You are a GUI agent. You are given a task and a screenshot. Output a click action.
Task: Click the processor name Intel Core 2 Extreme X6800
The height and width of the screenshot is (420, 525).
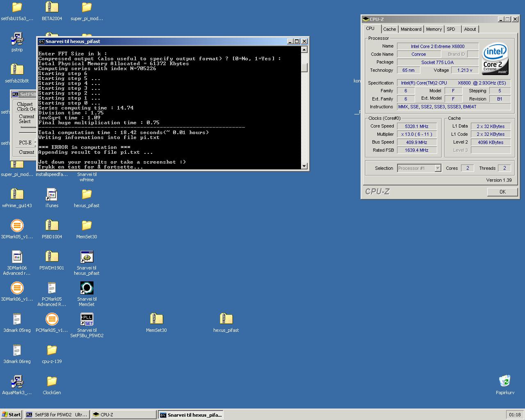point(438,46)
